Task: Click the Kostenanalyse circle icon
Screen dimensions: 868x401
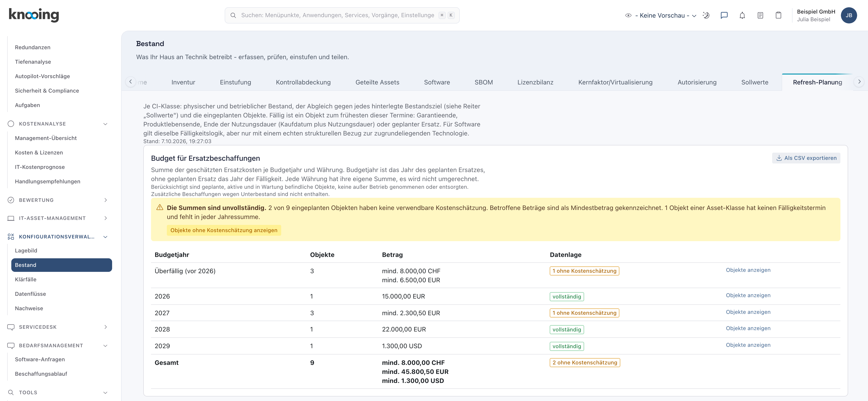Action: click(11, 124)
